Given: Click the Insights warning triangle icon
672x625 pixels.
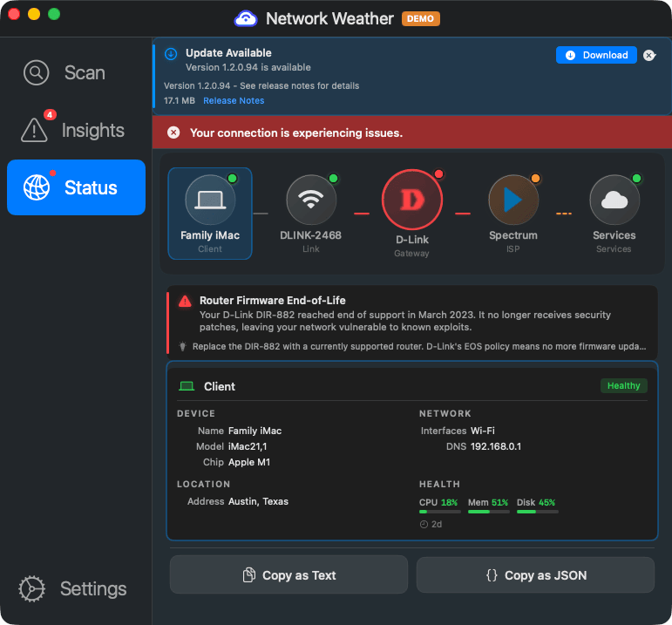Looking at the screenshot, I should (34, 130).
